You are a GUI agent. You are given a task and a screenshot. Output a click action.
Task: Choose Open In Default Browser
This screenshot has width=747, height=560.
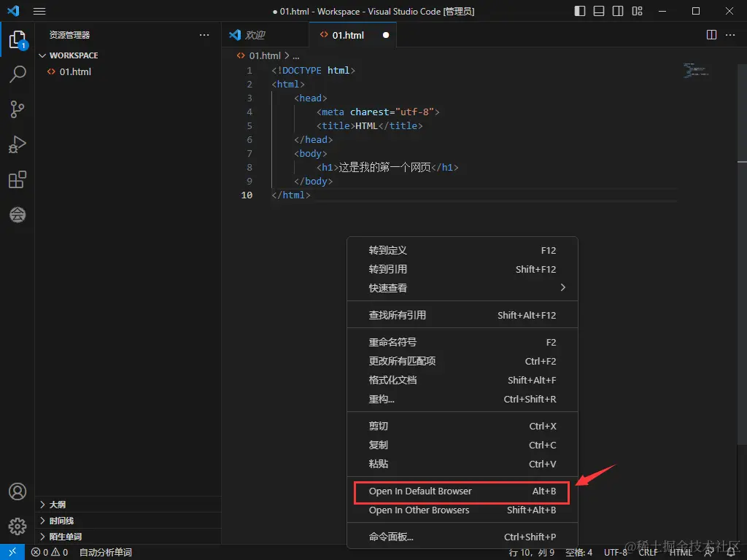click(462, 491)
